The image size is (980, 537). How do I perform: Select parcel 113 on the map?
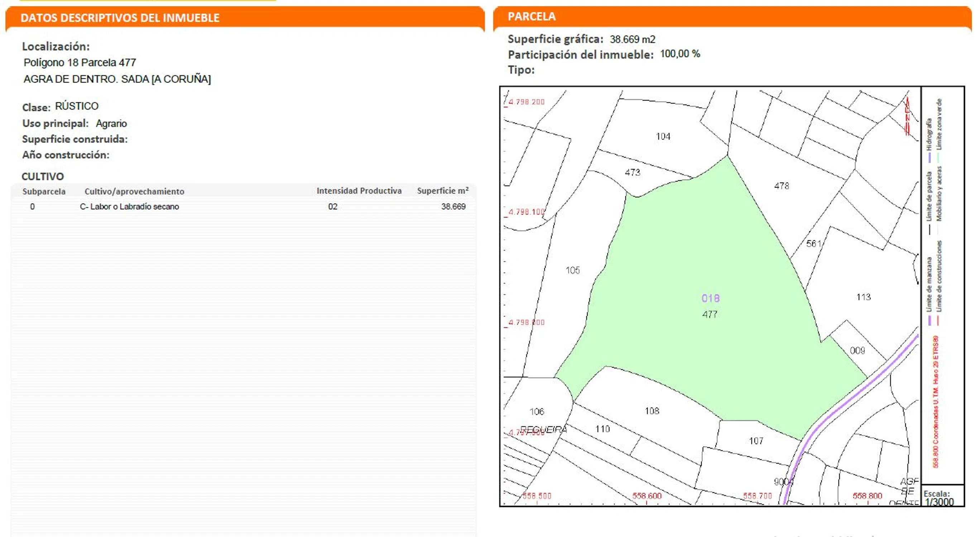point(863,297)
